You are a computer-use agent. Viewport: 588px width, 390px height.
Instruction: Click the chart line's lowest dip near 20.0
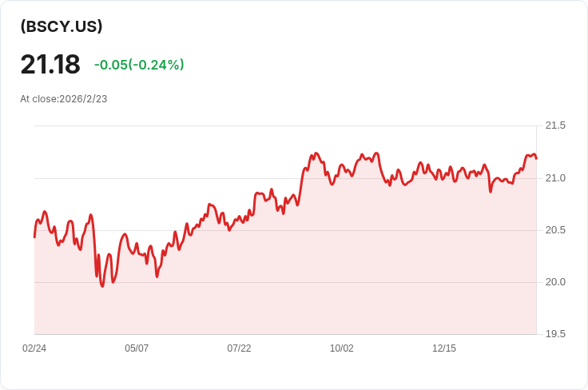tap(102, 286)
